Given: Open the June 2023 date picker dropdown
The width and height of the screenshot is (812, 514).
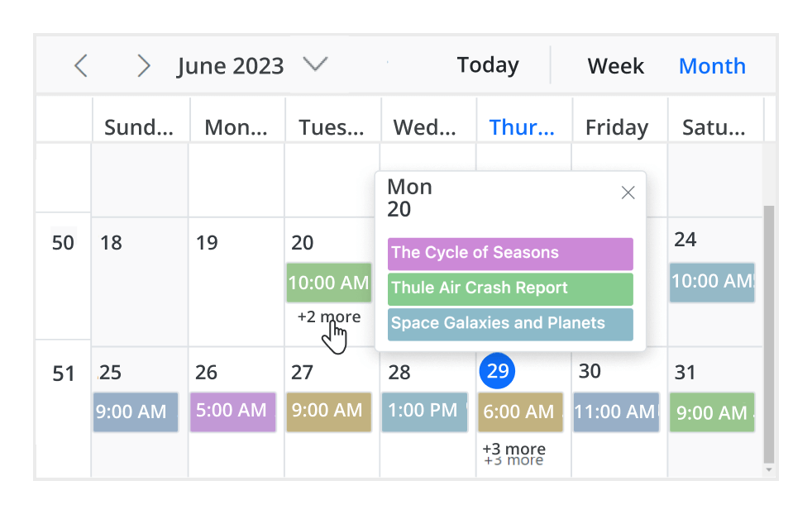Looking at the screenshot, I should (x=315, y=65).
